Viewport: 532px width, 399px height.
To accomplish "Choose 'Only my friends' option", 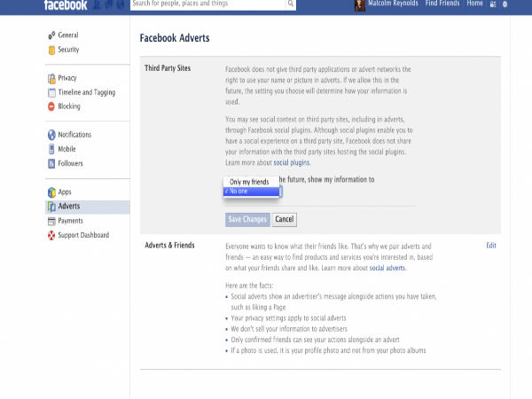I will [251, 182].
